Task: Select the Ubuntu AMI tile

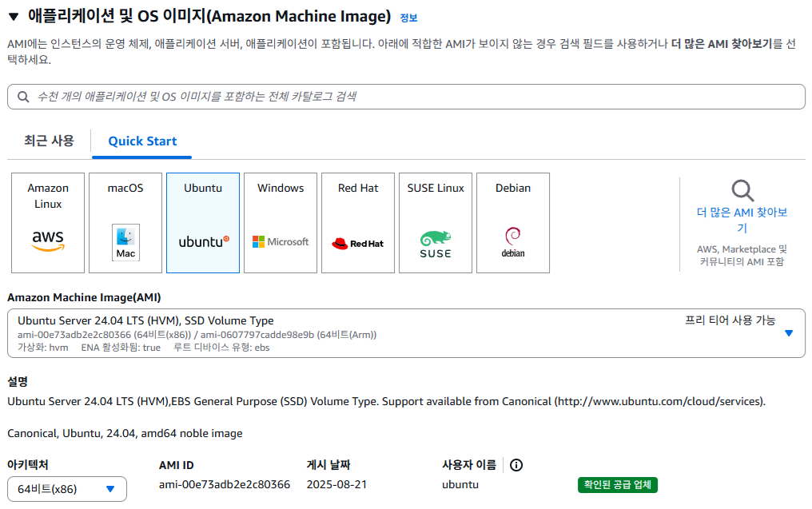Action: tap(203, 223)
